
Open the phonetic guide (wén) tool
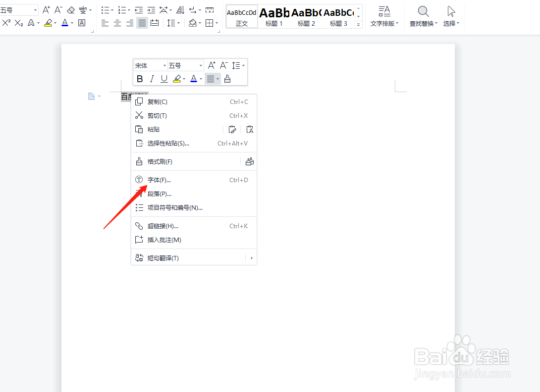pos(83,10)
